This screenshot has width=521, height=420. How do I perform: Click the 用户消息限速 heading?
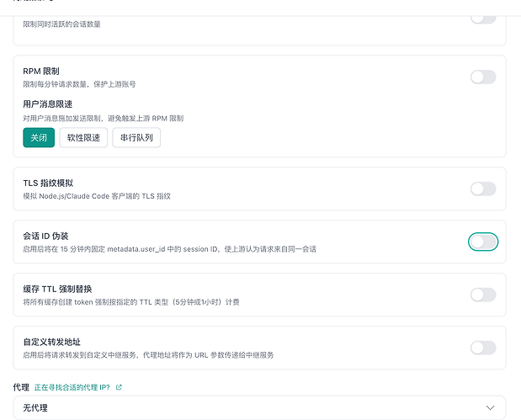47,104
